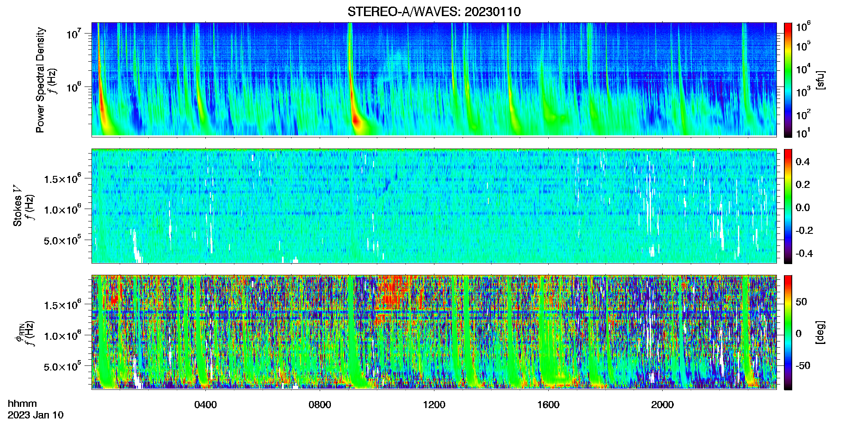
Task: Select the 10^3 colorbar value
Action: click(x=803, y=91)
